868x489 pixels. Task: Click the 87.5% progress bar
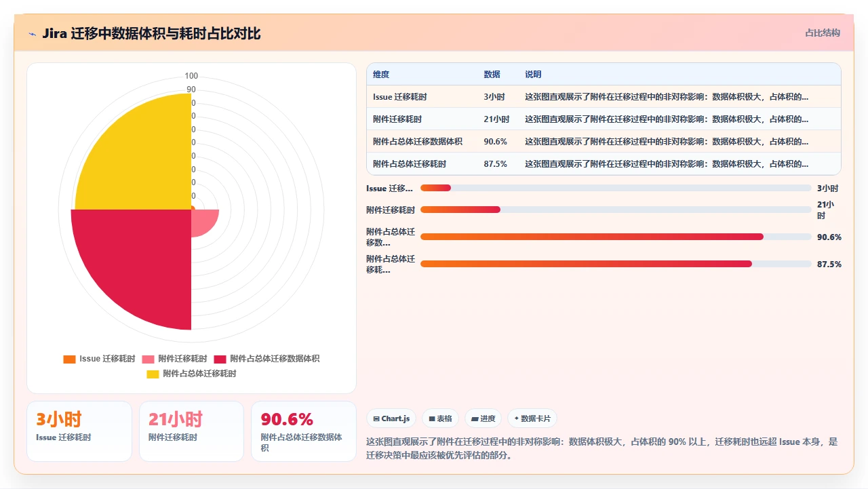click(616, 264)
